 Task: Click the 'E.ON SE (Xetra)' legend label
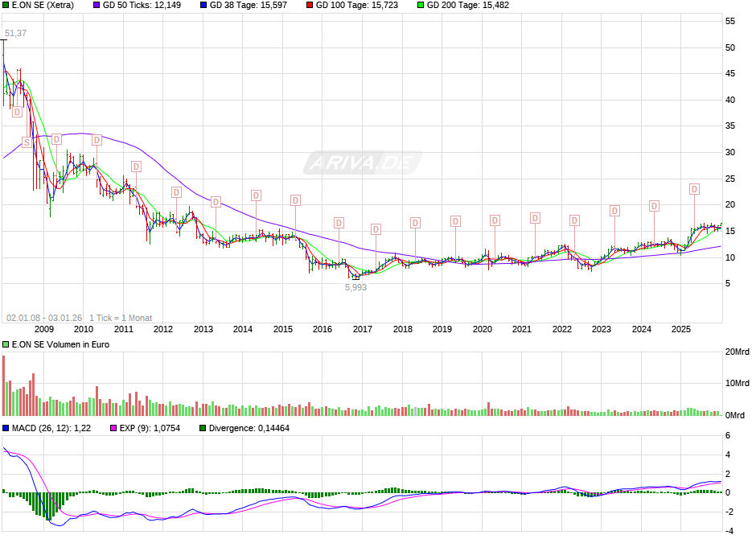(43, 6)
